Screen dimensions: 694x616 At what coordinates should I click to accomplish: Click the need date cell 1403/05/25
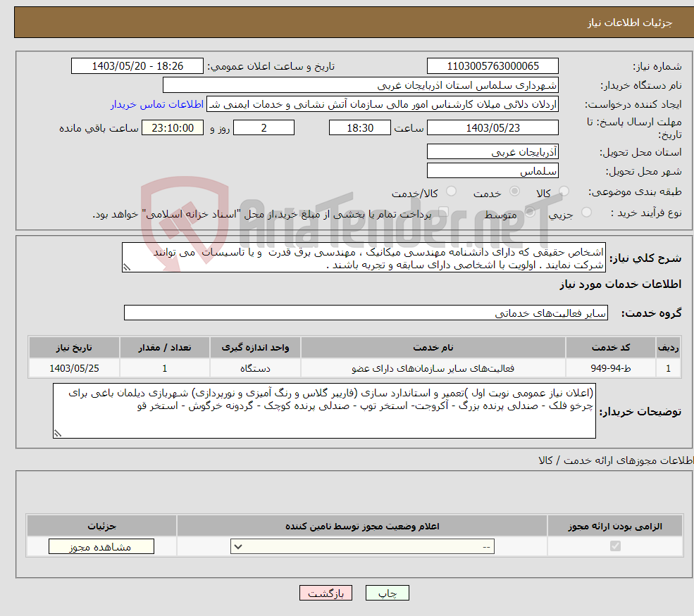pyautogui.click(x=75, y=368)
